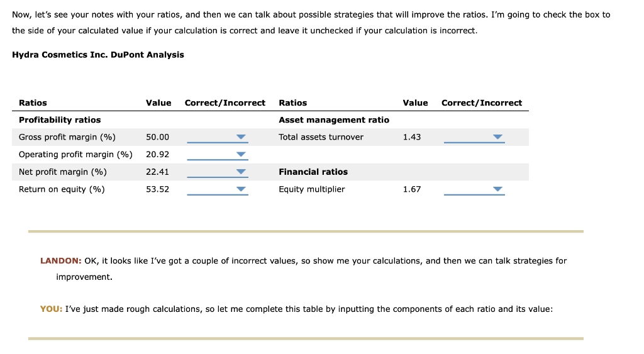Select the 50.00 gross margin value
Viewport: 644px width, 354px height.
pyautogui.click(x=158, y=137)
